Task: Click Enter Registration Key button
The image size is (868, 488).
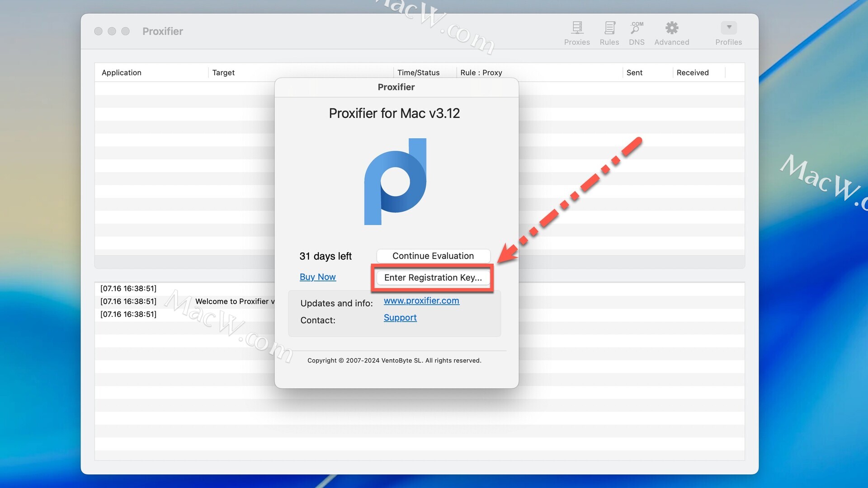Action: pos(433,277)
